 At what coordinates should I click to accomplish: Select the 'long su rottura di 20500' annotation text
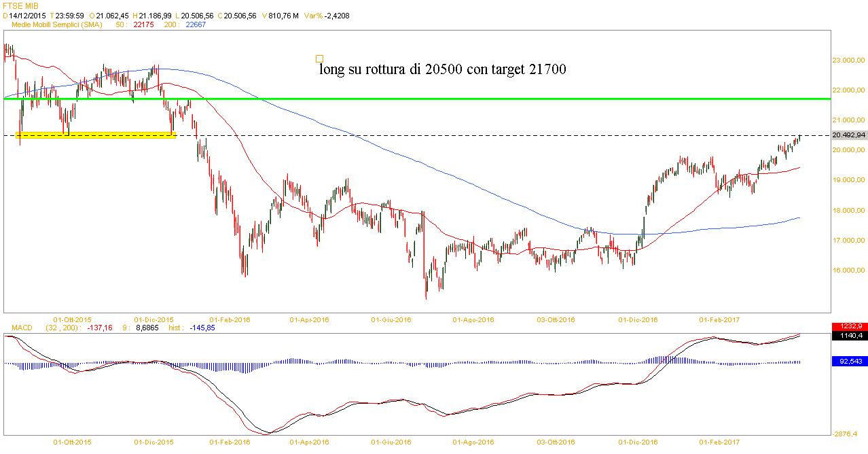443,69
